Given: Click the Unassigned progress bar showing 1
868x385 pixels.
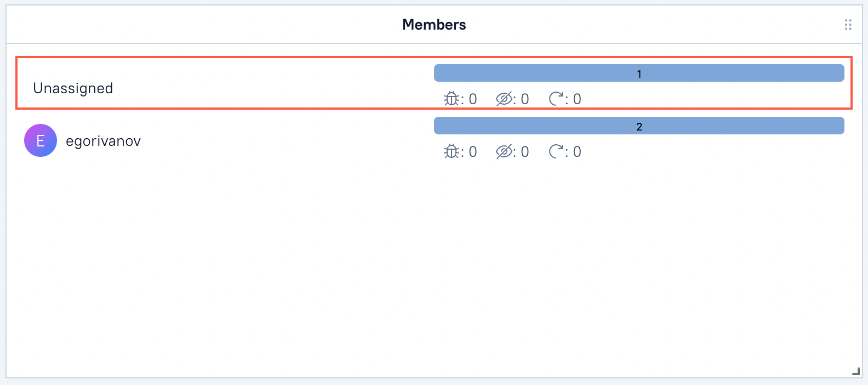Looking at the screenshot, I should tap(638, 73).
